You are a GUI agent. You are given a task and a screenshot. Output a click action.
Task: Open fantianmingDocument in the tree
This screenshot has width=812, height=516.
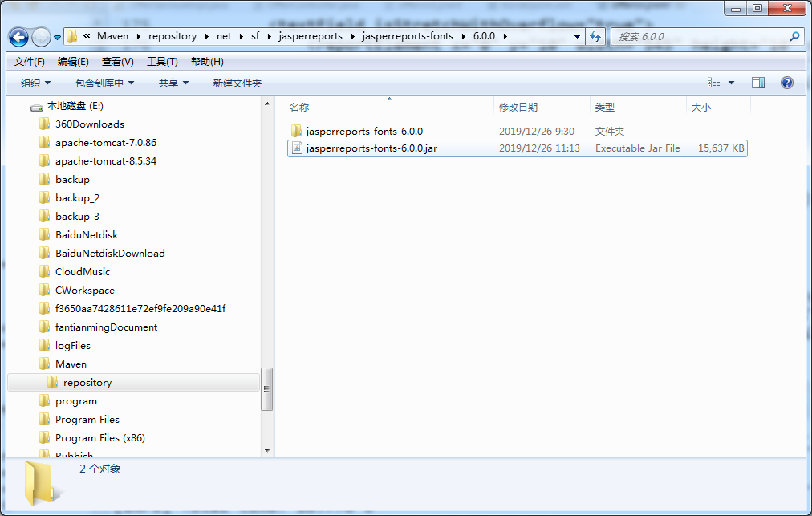coord(106,327)
